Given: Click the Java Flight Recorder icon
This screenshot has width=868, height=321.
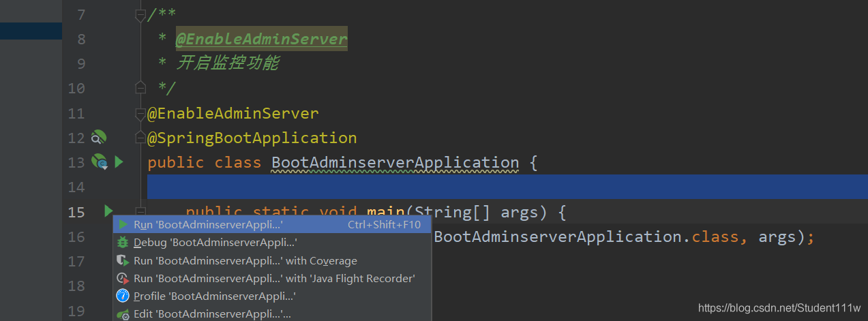Looking at the screenshot, I should pyautogui.click(x=123, y=278).
